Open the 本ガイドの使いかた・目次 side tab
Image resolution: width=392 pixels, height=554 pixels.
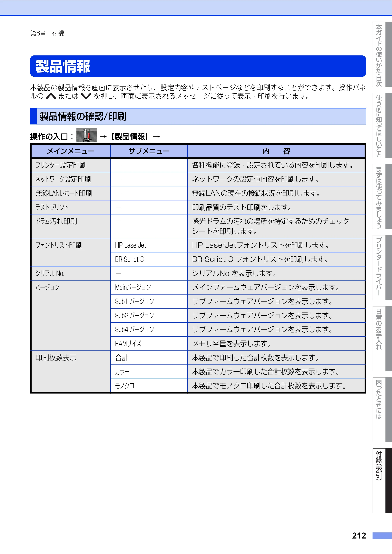pyautogui.click(x=382, y=54)
